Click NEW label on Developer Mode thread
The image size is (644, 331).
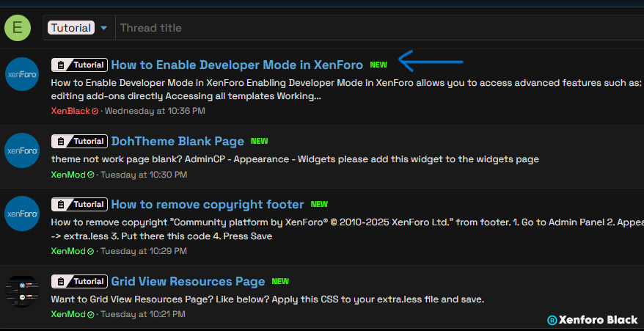pyautogui.click(x=378, y=65)
